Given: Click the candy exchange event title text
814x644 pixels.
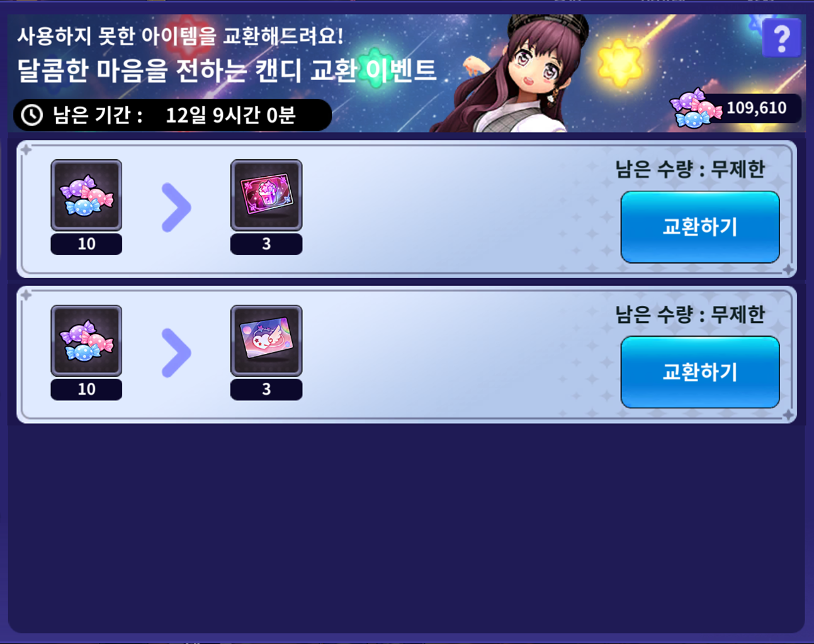Looking at the screenshot, I should 227,71.
